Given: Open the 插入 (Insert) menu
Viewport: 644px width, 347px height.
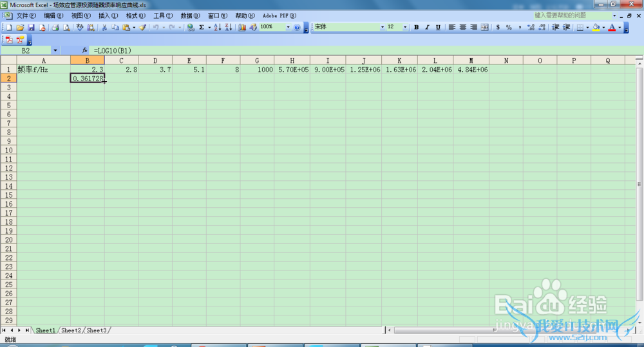Looking at the screenshot, I should pos(108,15).
